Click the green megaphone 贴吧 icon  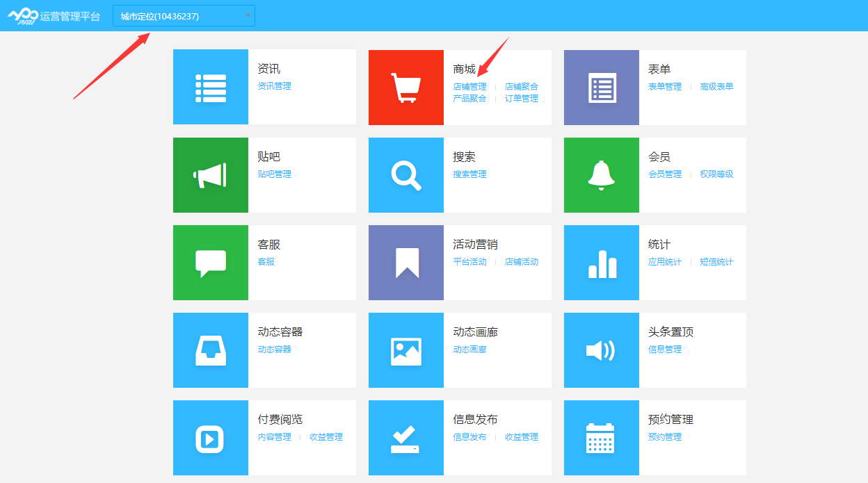point(210,175)
